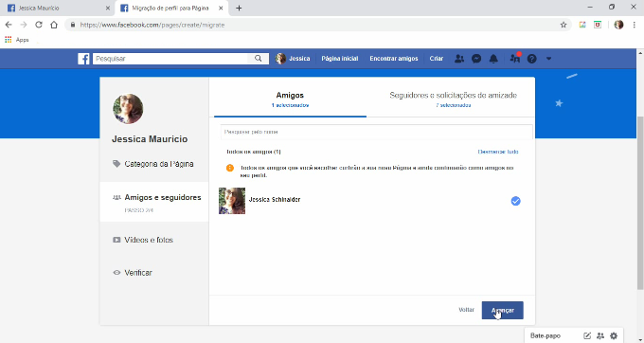Go back with browser back arrow
The image size is (644, 343).
9,25
